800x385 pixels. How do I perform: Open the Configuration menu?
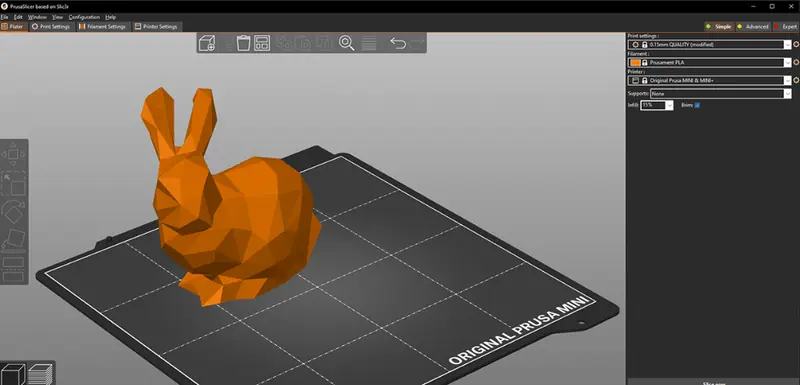84,17
